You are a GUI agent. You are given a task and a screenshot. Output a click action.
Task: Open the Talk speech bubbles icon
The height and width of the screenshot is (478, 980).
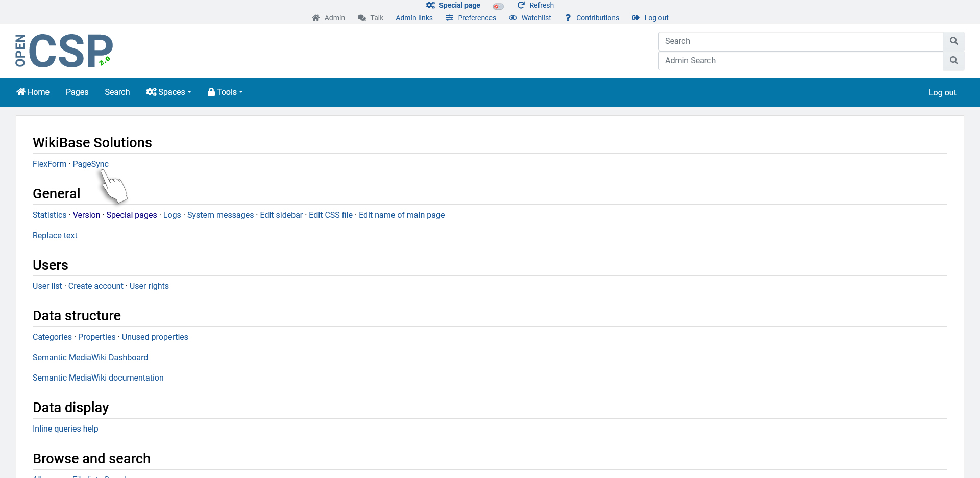[x=362, y=18]
